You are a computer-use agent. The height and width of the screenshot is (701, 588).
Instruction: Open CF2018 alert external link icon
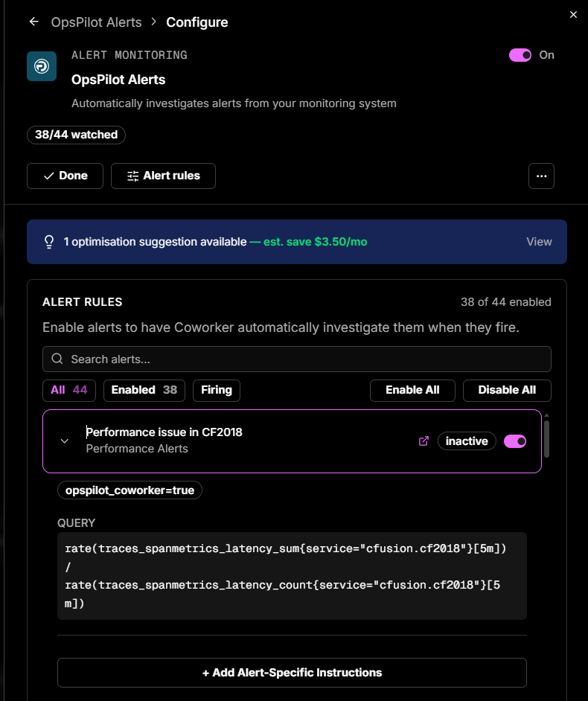(x=424, y=441)
